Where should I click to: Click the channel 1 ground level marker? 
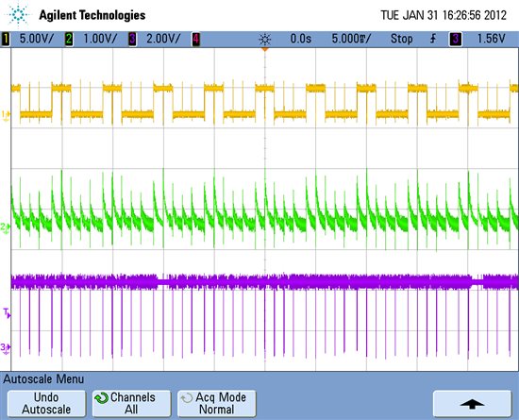pos(6,115)
